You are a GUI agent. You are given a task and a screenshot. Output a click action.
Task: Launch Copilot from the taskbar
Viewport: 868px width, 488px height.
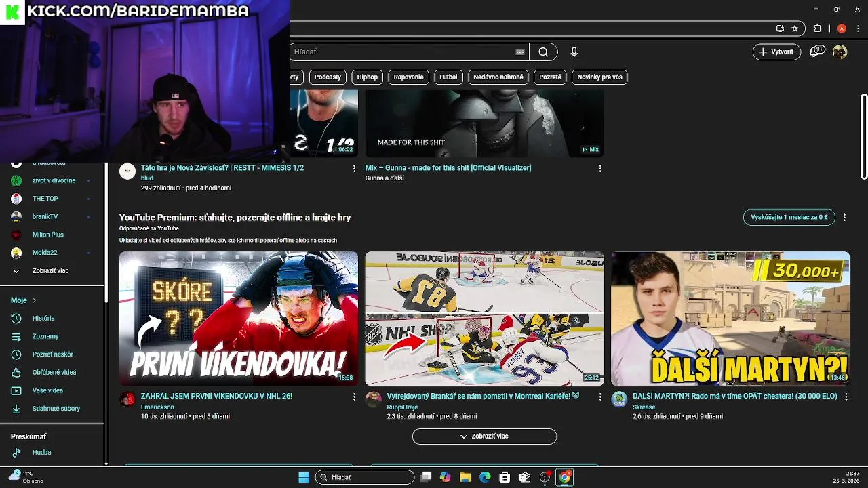[446, 477]
